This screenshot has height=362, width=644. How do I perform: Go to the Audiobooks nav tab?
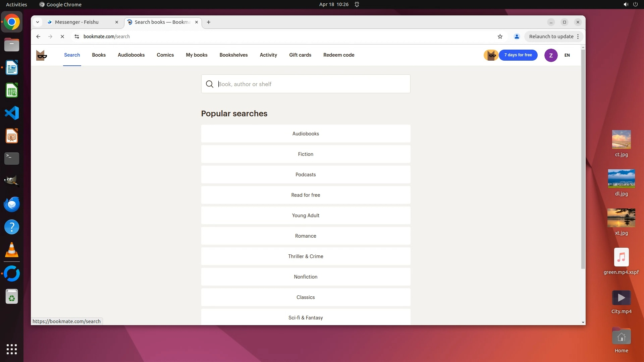coord(131,55)
